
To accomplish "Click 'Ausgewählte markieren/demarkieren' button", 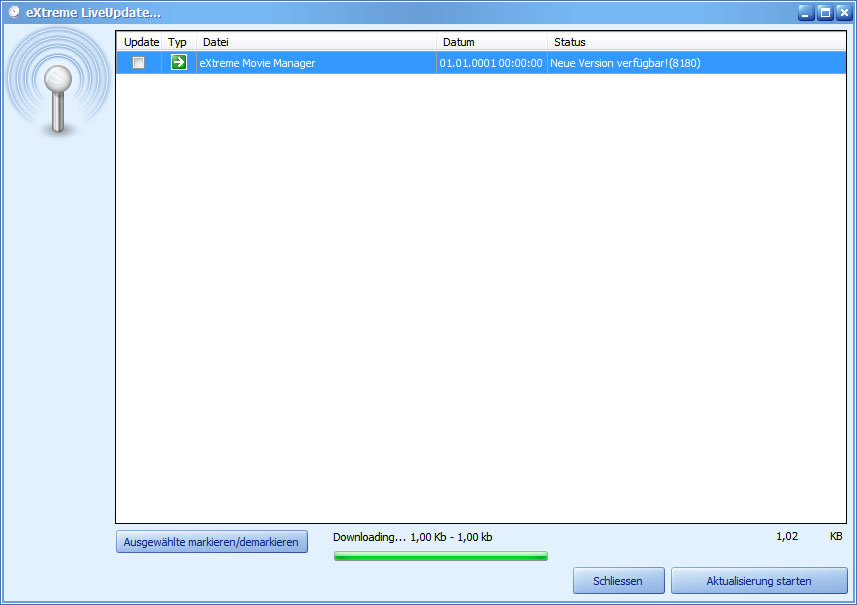I will (212, 542).
